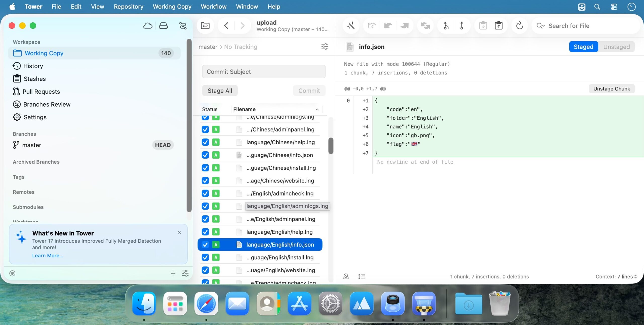Open the Repository menu
Viewport: 644px width, 325px height.
[129, 7]
